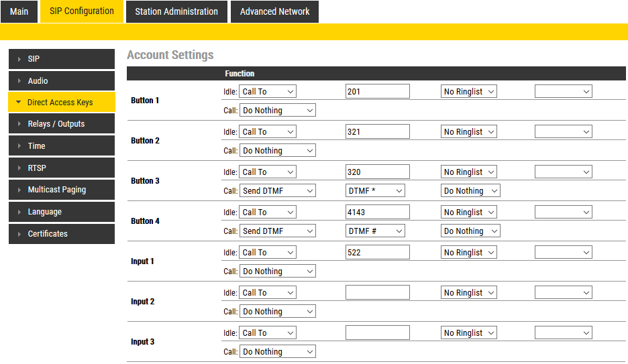Open Button 2 No Ringlist dropdown

[x=469, y=132]
